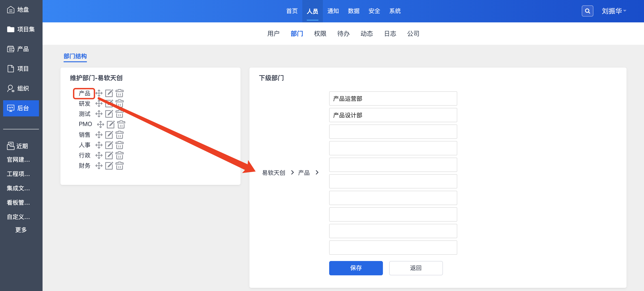Edit the 产品设计部 input field
The width and height of the screenshot is (644, 291).
tap(393, 115)
